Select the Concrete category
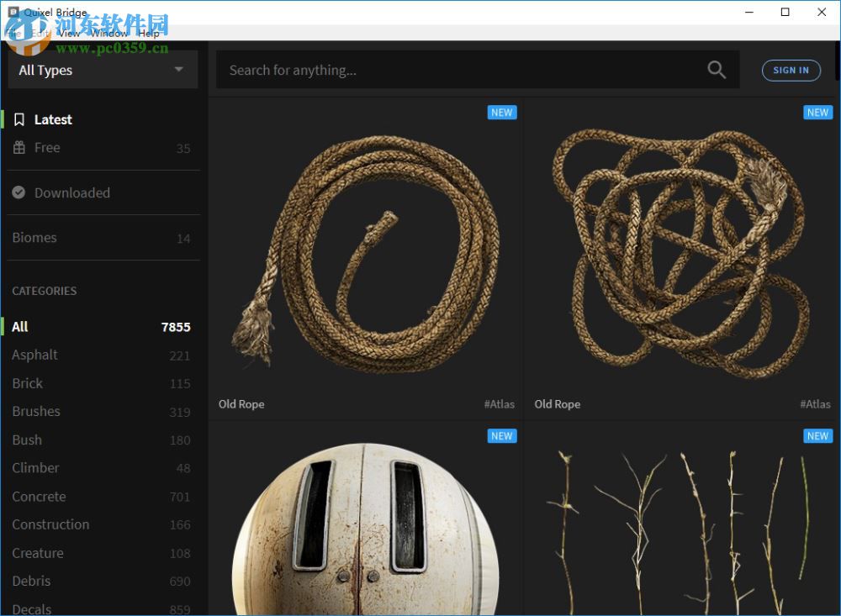Viewport: 841px width, 616px height. tap(102, 497)
